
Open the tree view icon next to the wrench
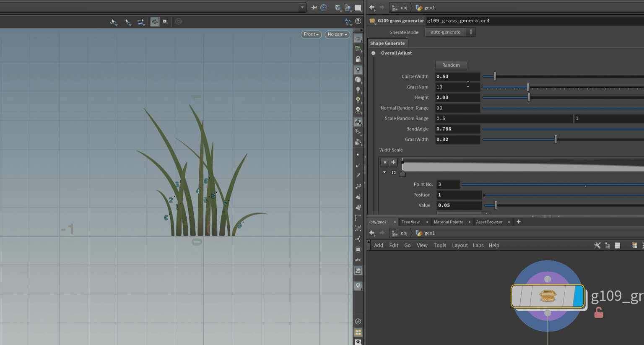coord(608,245)
